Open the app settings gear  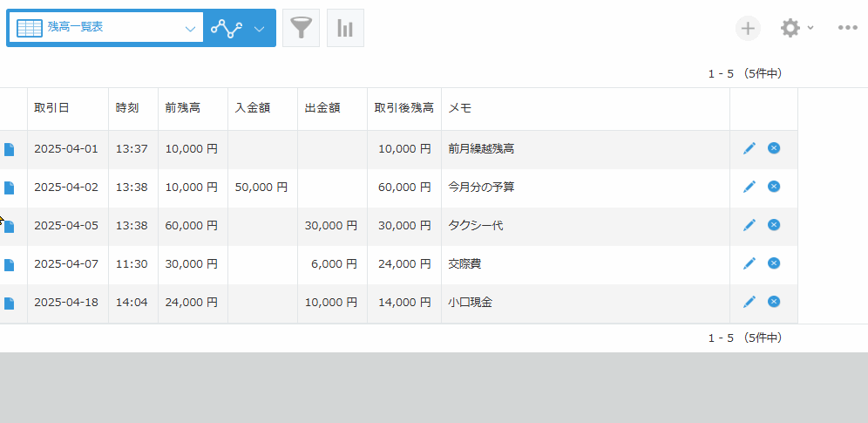tap(790, 28)
